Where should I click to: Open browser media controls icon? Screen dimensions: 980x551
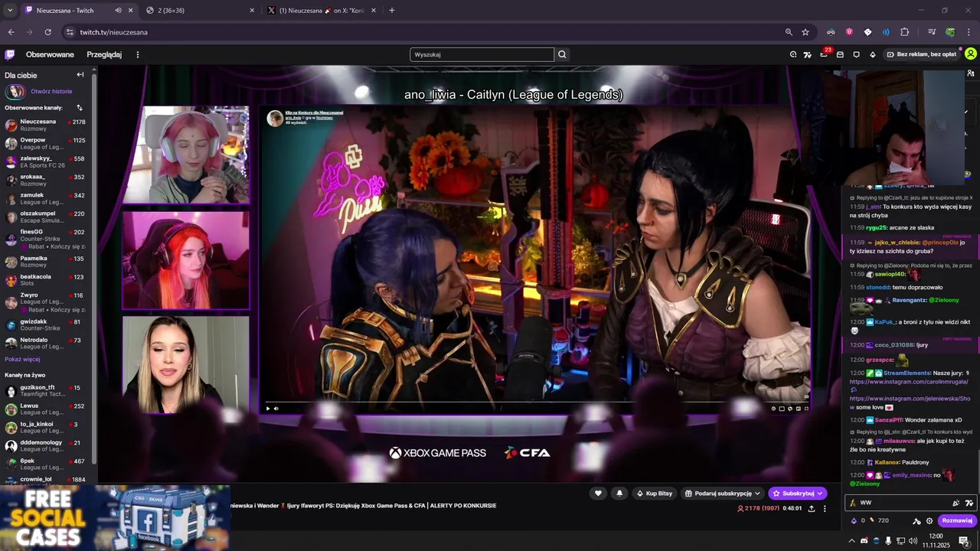(x=932, y=32)
